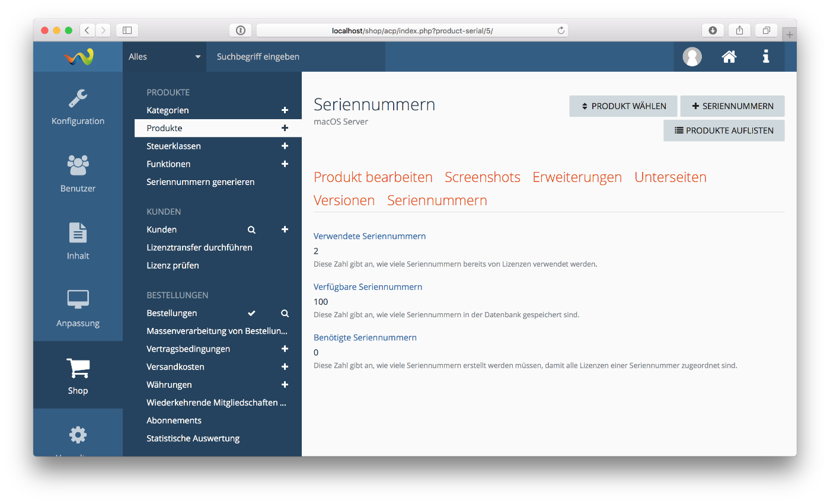The width and height of the screenshot is (830, 504).
Task: Open the Konfiguration wrench section
Action: tap(78, 107)
